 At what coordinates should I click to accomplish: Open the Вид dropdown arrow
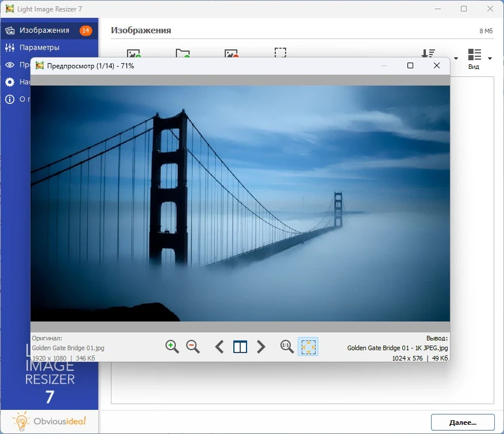coord(490,59)
